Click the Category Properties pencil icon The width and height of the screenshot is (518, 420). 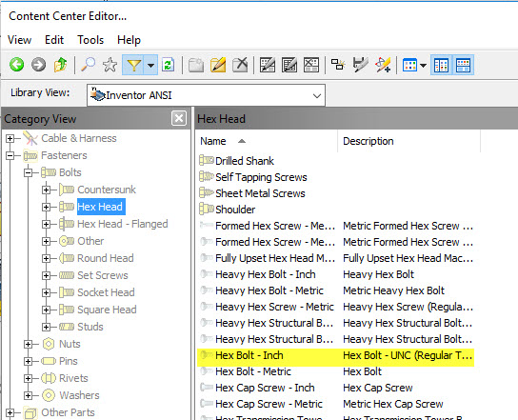[x=218, y=65]
